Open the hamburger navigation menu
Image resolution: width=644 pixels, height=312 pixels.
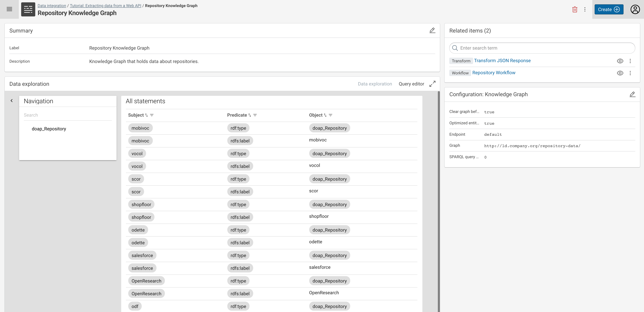9,9
